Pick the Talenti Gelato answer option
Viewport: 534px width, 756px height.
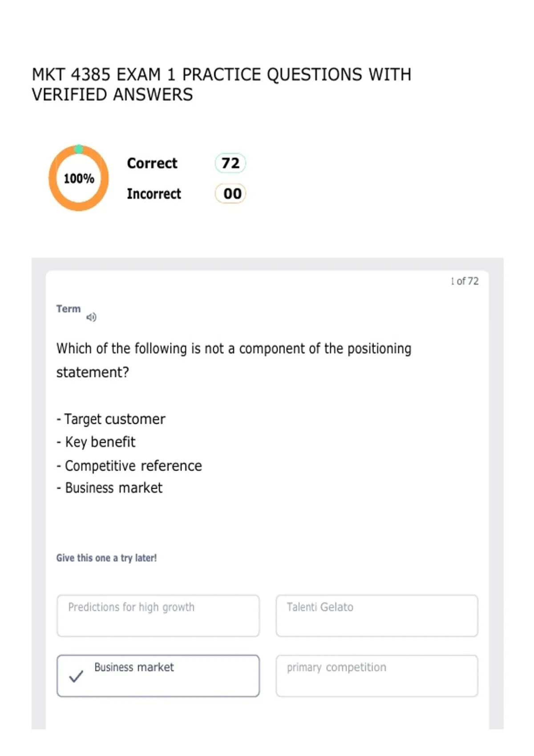pyautogui.click(x=377, y=615)
